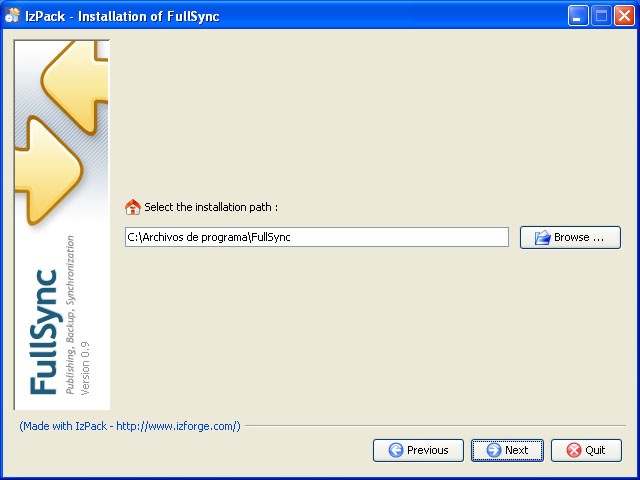Click the folder icon on Browse button

542,238
